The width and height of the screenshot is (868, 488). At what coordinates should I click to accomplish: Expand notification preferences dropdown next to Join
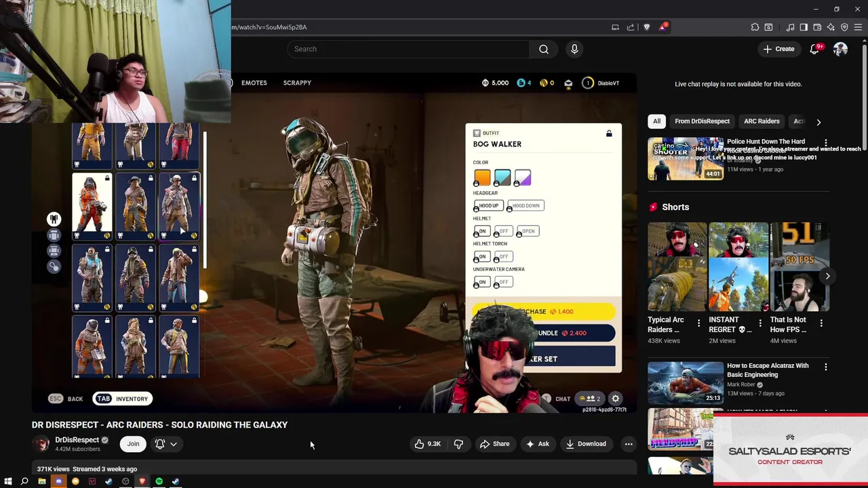tap(174, 444)
